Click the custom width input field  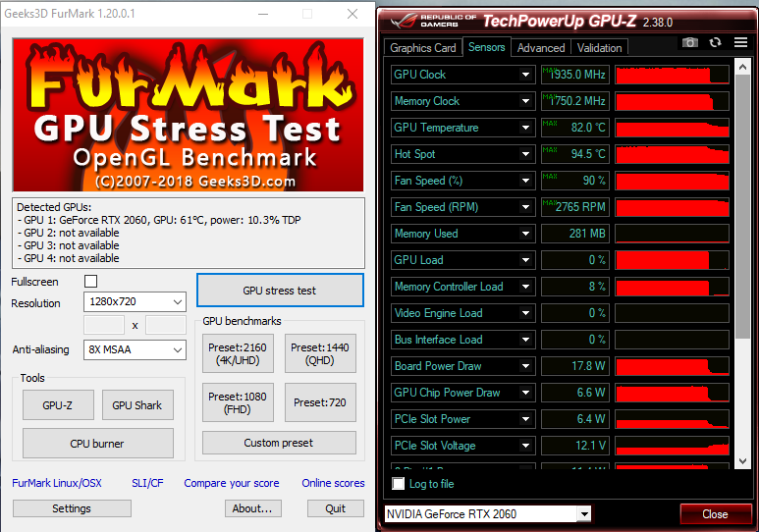(x=104, y=325)
